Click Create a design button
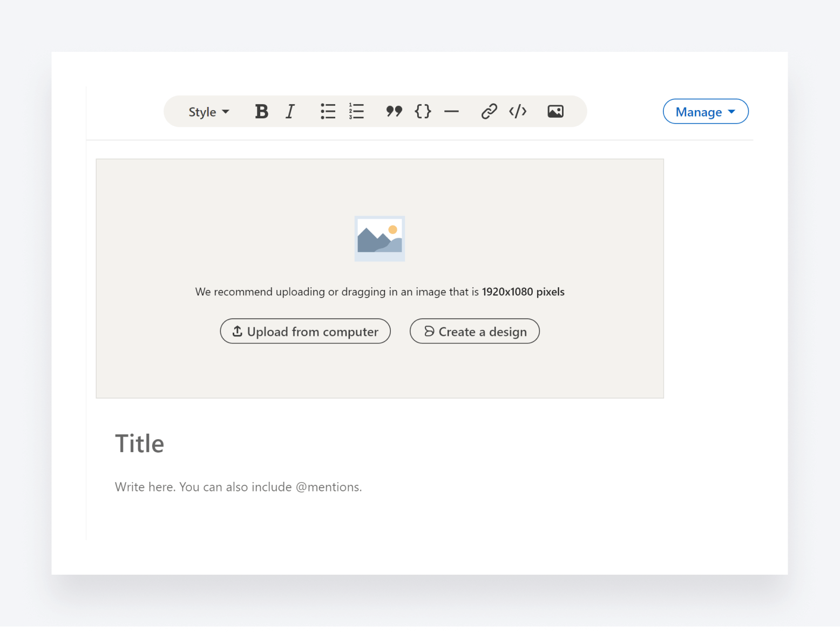Screen dimensions: 840x633 pos(475,331)
